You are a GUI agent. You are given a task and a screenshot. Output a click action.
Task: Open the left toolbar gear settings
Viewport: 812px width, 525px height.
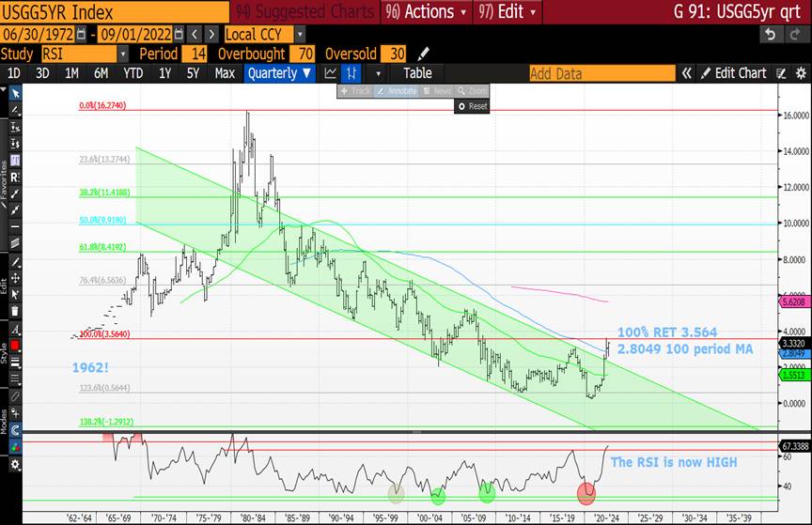[x=16, y=465]
